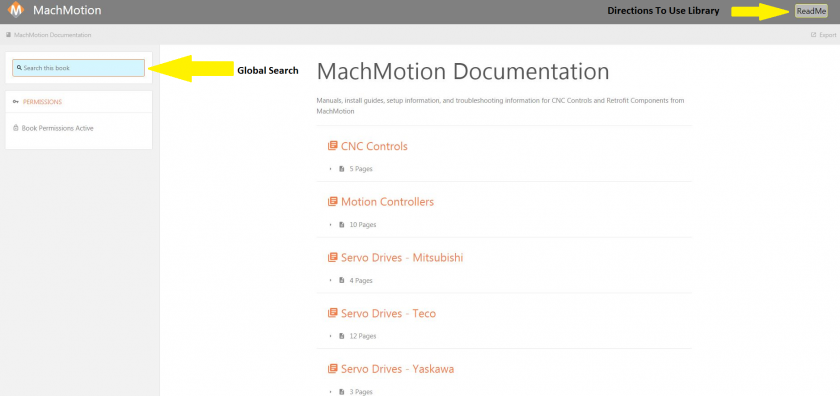
Task: Click the book icon in breadcrumb
Action: point(9,35)
